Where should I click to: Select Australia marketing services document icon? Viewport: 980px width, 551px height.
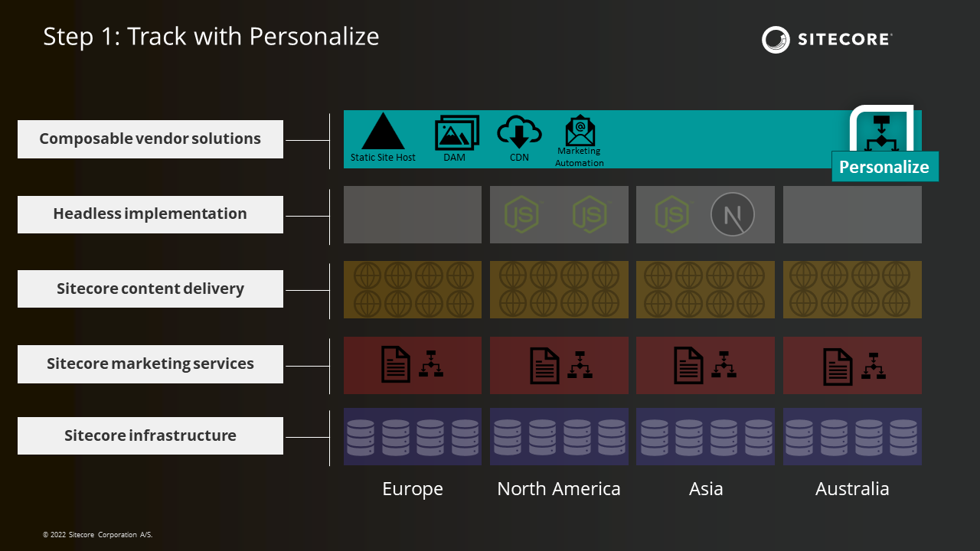(838, 366)
